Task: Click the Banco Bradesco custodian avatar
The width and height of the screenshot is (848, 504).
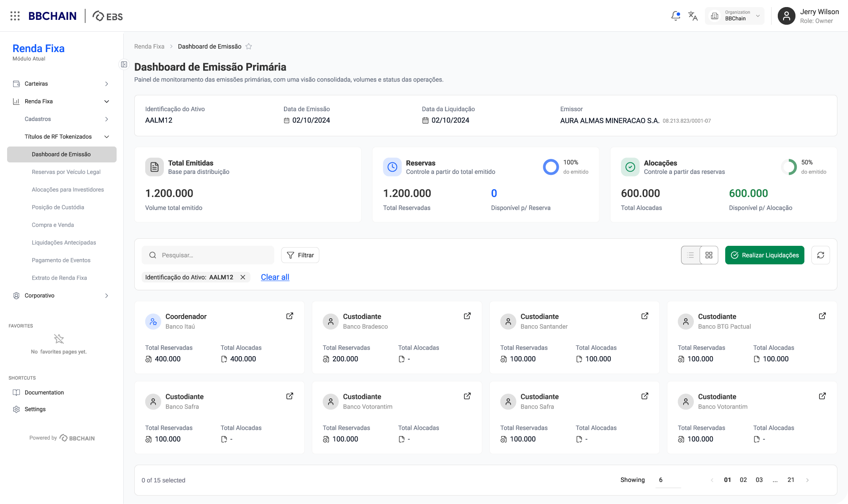Action: click(331, 321)
